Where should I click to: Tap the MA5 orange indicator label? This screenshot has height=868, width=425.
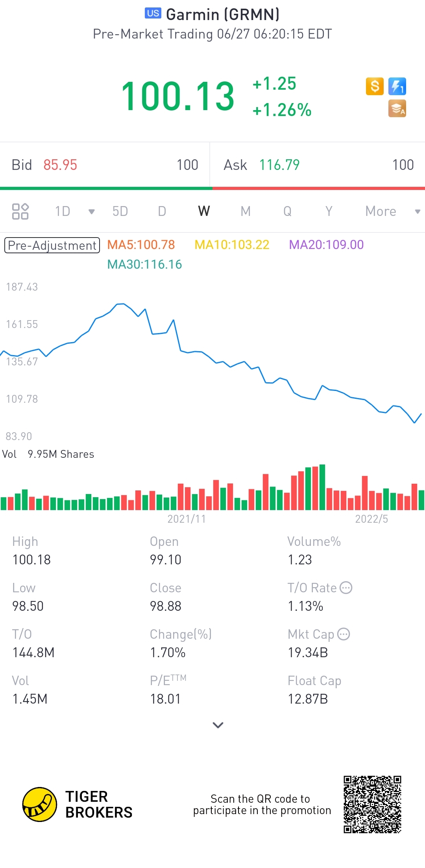(x=141, y=245)
